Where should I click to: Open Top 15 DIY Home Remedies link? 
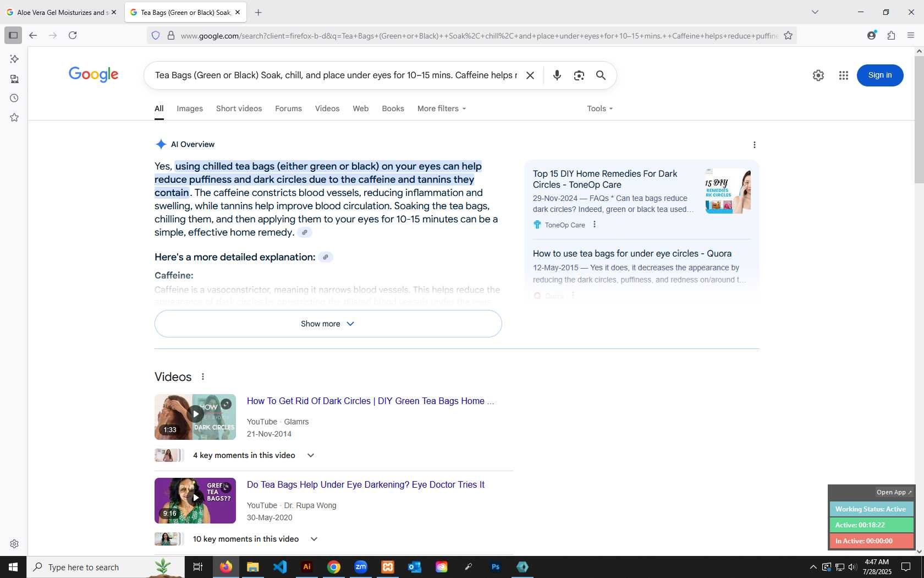(605, 179)
